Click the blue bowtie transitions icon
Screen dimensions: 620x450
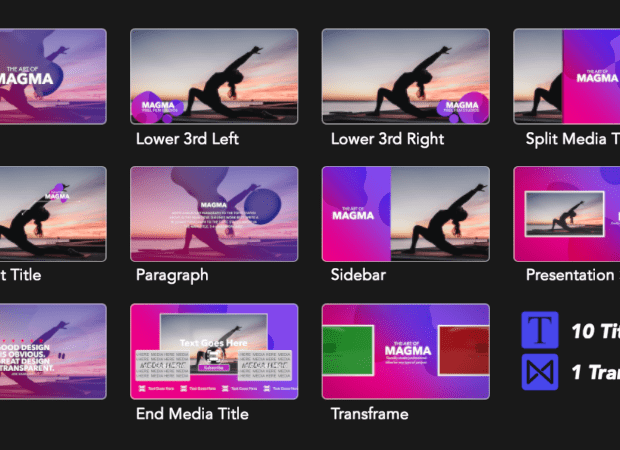tap(540, 372)
